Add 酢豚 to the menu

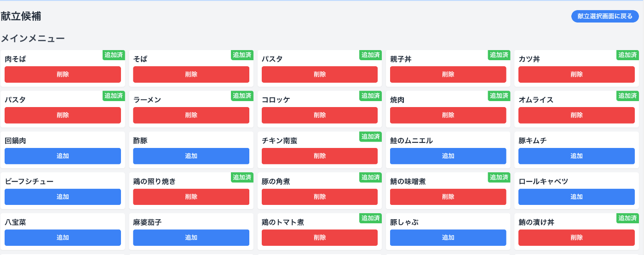pyautogui.click(x=191, y=156)
